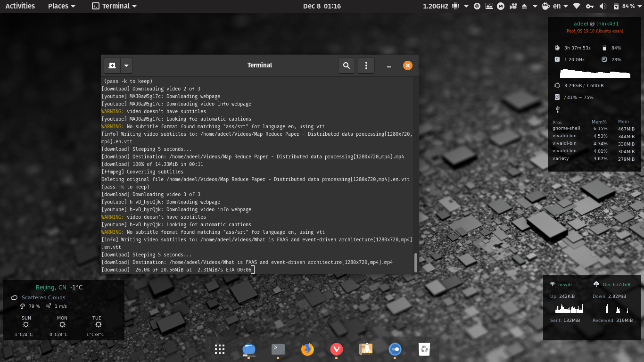
Task: Toggle the Caffeine coffee cup indicator
Action: pos(546,6)
